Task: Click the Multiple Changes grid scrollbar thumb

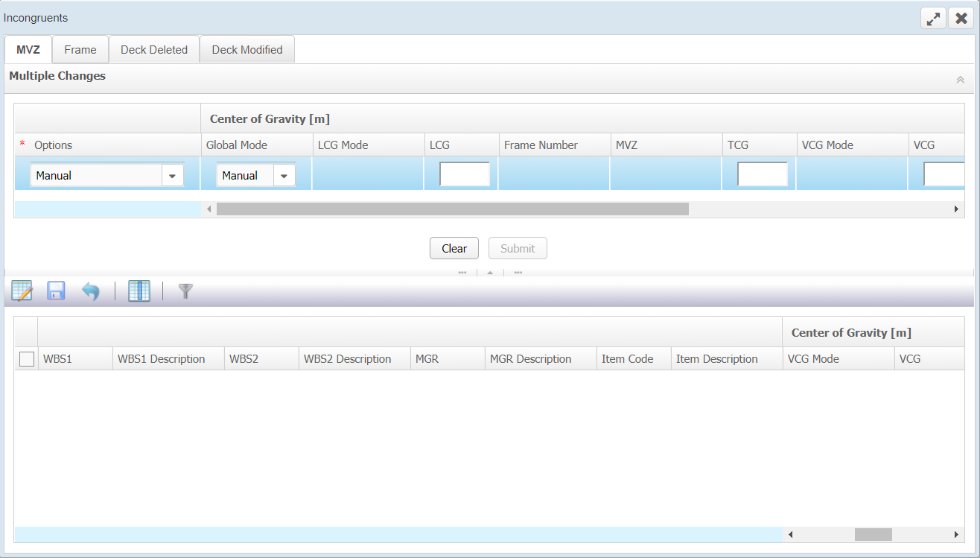Action: (x=453, y=209)
